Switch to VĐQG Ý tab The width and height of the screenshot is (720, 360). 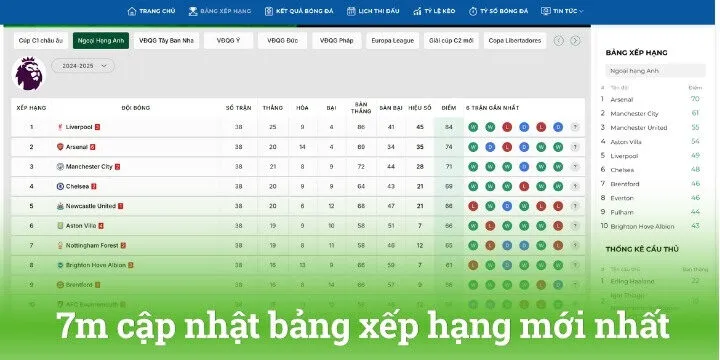click(x=228, y=40)
